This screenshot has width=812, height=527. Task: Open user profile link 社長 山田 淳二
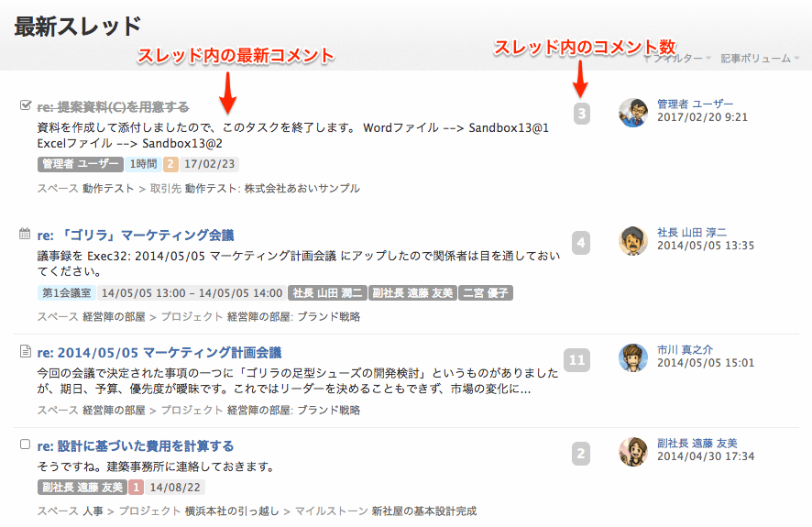click(692, 233)
